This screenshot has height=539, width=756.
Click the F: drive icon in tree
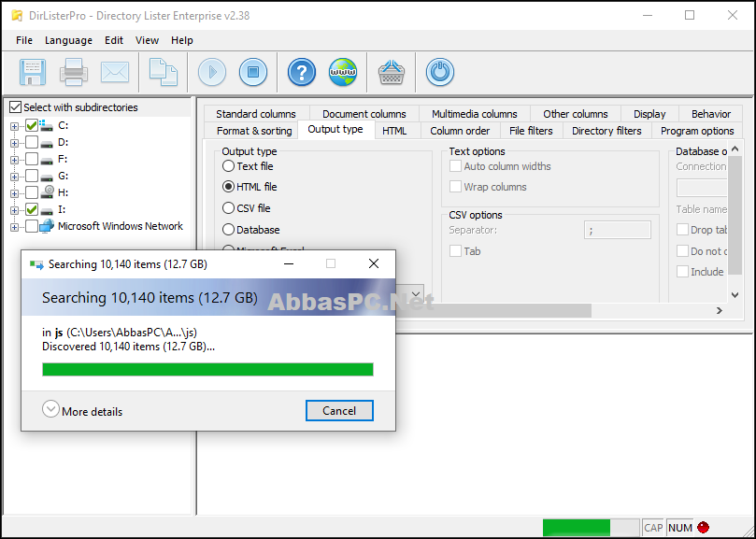47,160
